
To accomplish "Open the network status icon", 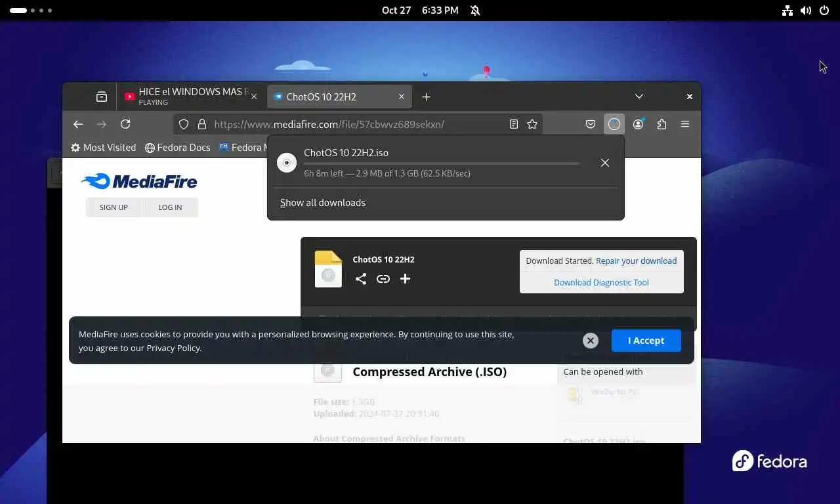I will [787, 10].
